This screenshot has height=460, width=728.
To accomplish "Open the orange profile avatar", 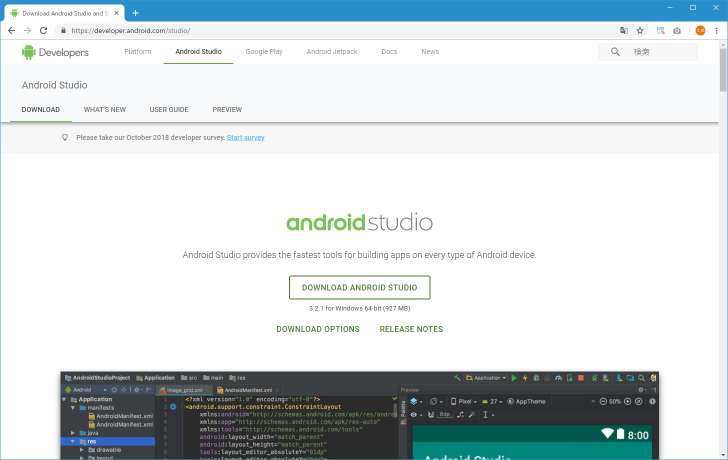I will click(700, 31).
